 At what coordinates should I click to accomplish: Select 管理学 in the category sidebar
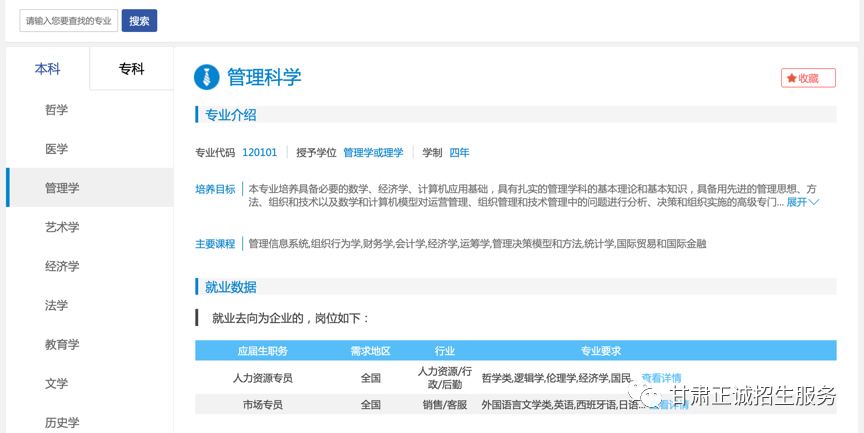point(62,188)
